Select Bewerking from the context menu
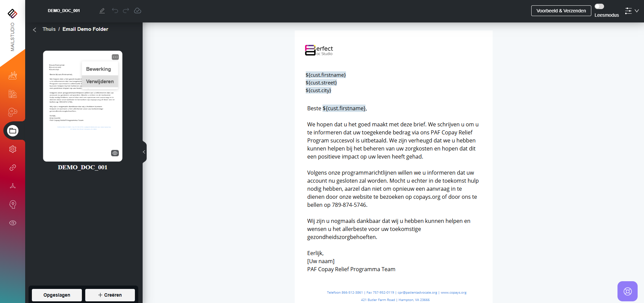 coord(98,69)
